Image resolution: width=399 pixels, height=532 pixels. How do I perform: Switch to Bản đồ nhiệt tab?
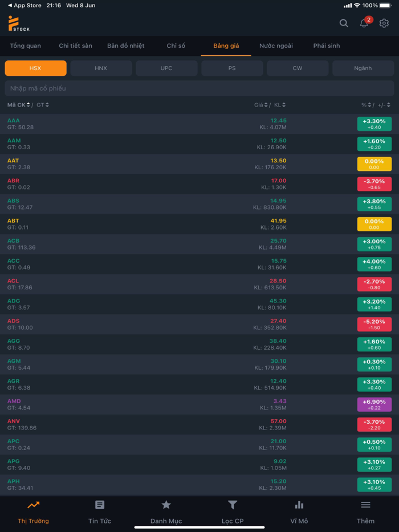(x=125, y=46)
